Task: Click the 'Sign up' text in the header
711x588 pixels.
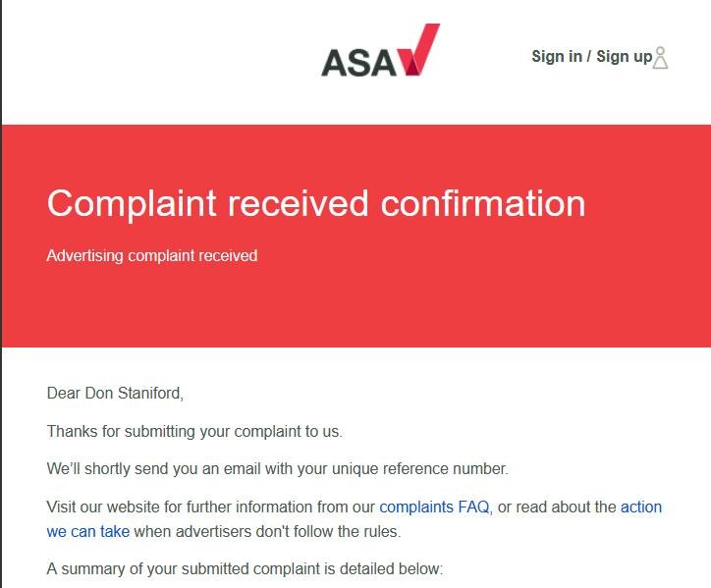Action: coord(624,56)
